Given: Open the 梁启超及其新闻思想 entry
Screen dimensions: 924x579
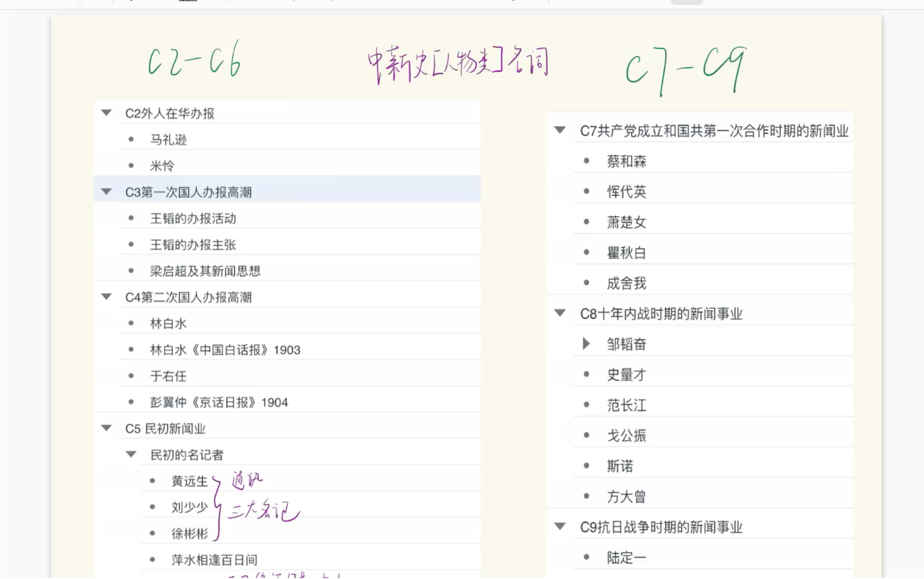Looking at the screenshot, I should coord(205,271).
